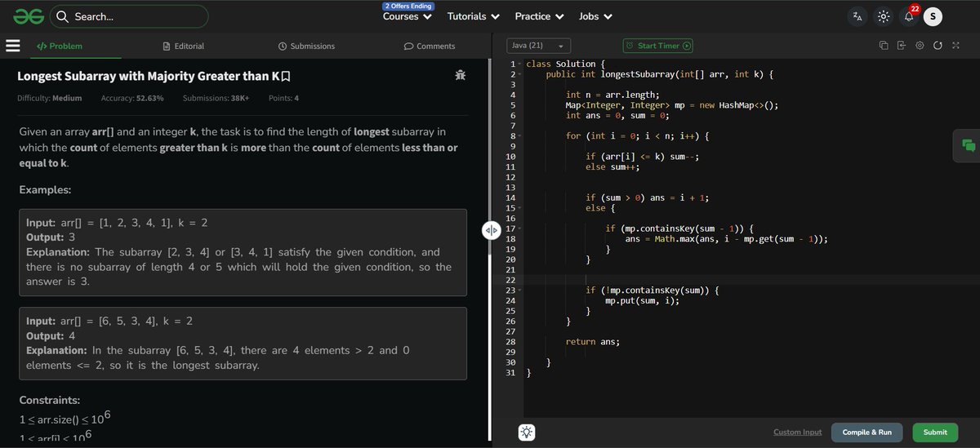The height and width of the screenshot is (448, 980).
Task: Click the 'mp.put(sum, i);' code line
Action: pyautogui.click(x=642, y=300)
